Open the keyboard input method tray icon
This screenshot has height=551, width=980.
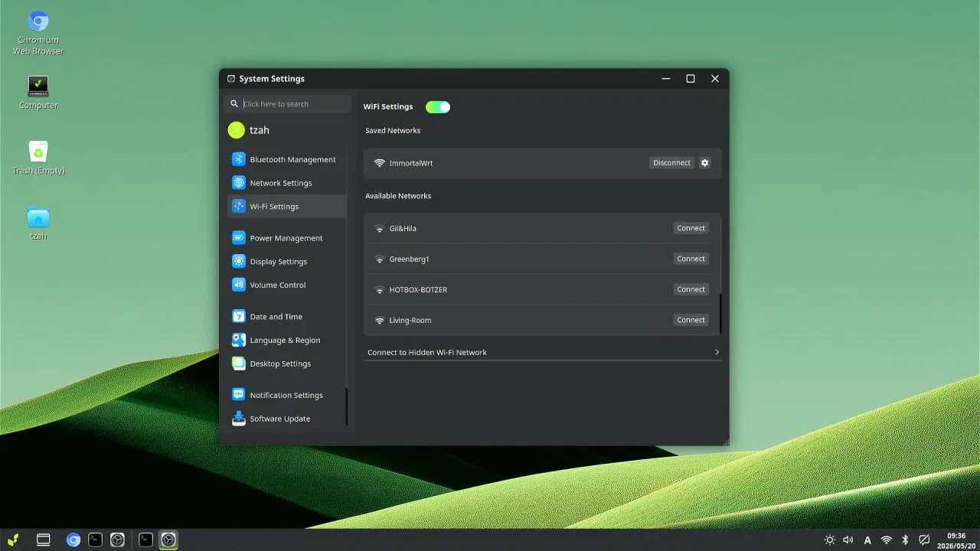click(867, 540)
